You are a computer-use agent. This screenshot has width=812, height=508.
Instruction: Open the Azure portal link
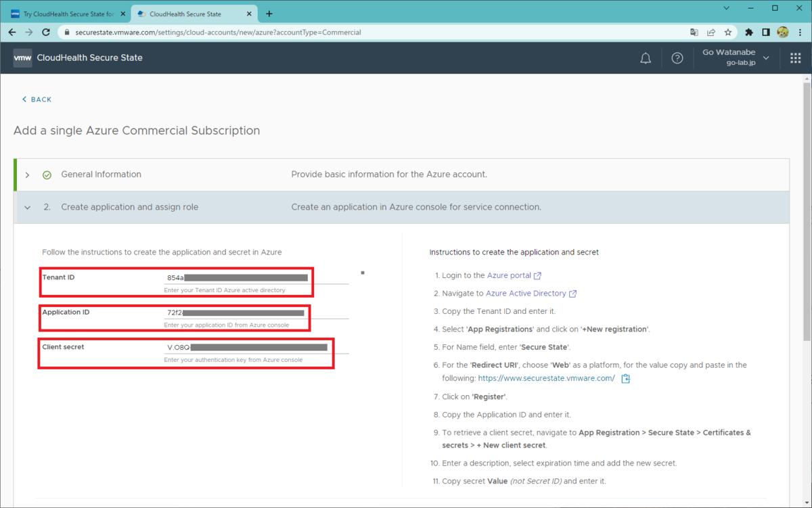(509, 275)
